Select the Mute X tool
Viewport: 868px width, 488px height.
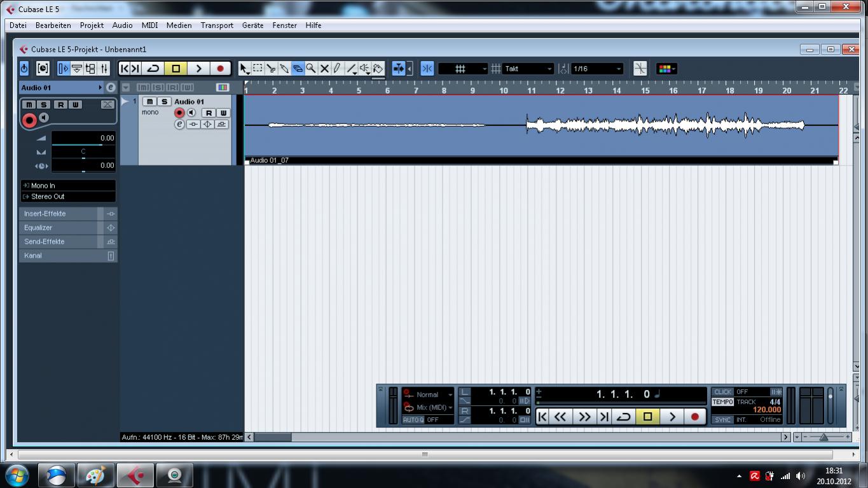(324, 68)
